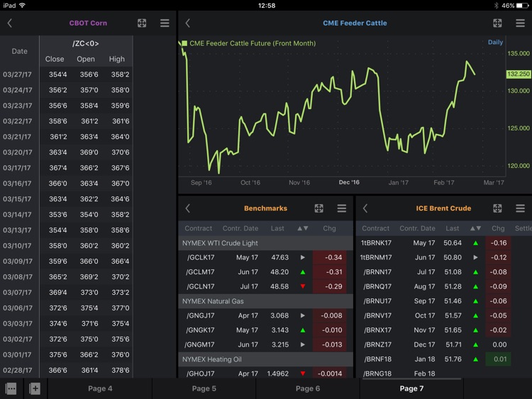Viewport: 532px width, 399px height.
Task: Select the 02/28/17 corn row
Action: (x=66, y=370)
